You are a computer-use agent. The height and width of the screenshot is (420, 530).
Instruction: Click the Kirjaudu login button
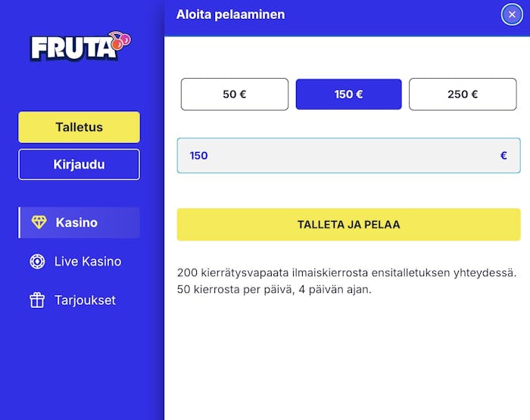79,164
